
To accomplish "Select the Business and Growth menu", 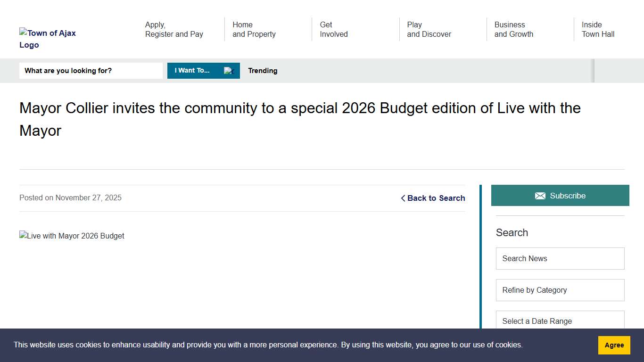I will point(513,29).
